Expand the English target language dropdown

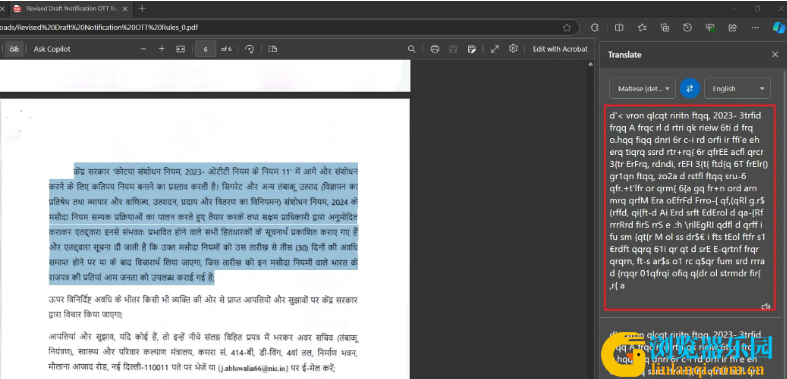pyautogui.click(x=737, y=89)
